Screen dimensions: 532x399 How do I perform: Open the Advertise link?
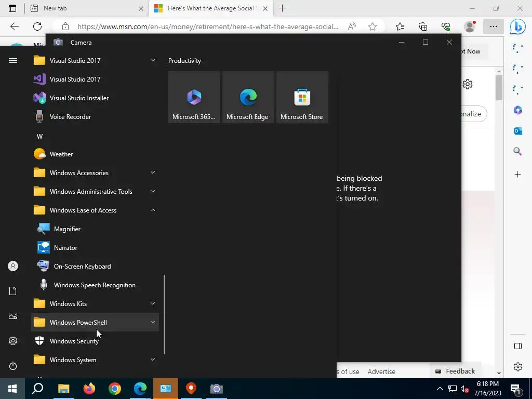[381, 371]
